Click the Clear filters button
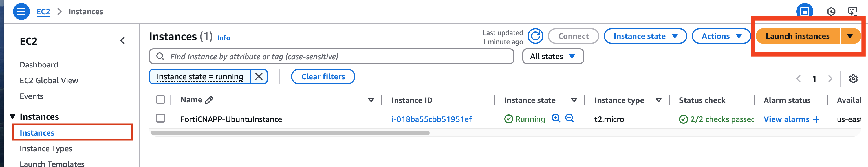 click(323, 76)
